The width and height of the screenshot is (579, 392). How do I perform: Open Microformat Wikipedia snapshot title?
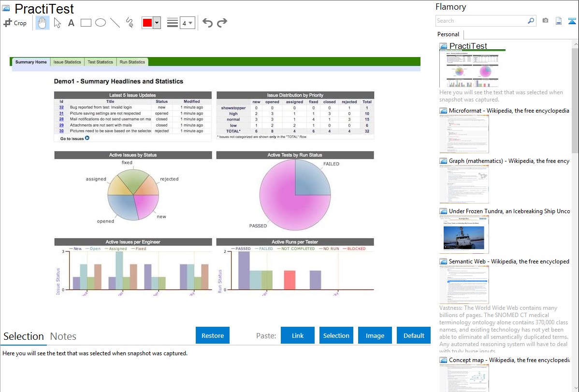[509, 111]
